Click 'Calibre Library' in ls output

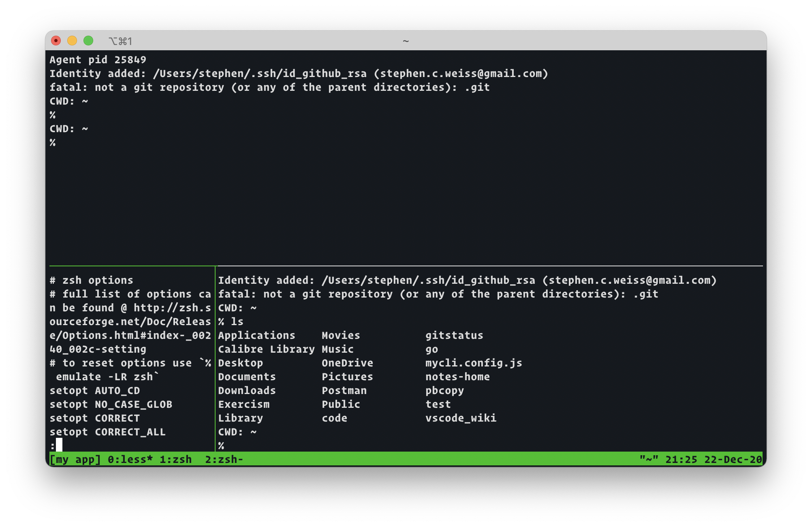point(266,349)
